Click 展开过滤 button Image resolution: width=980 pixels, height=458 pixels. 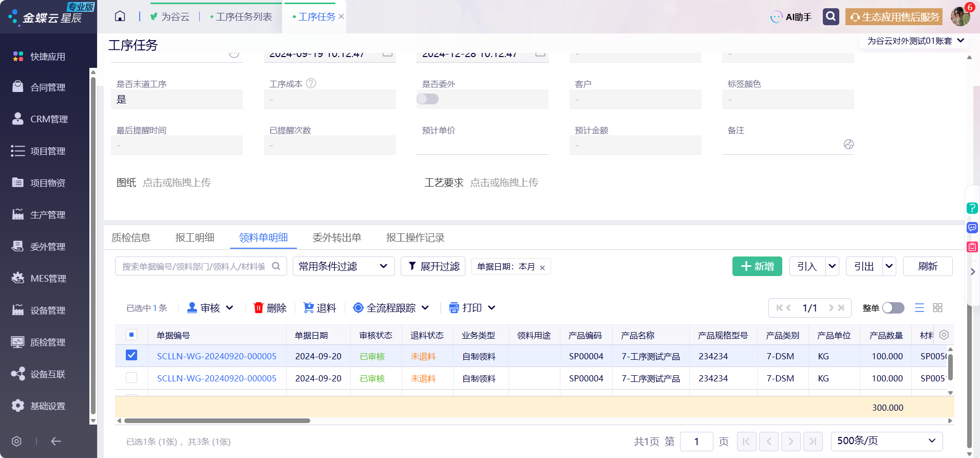point(433,266)
